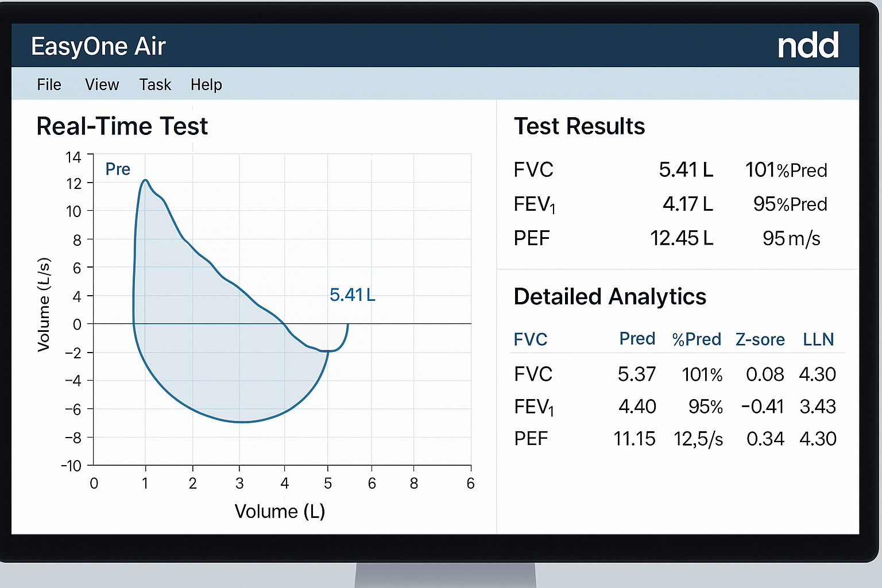Select the FVC column header in Detailed Analytics
Screen dimensions: 882x588
(531, 339)
